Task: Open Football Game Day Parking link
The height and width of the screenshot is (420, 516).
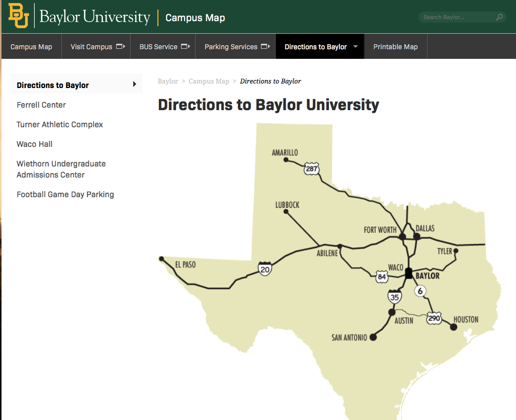Action: [x=65, y=195]
